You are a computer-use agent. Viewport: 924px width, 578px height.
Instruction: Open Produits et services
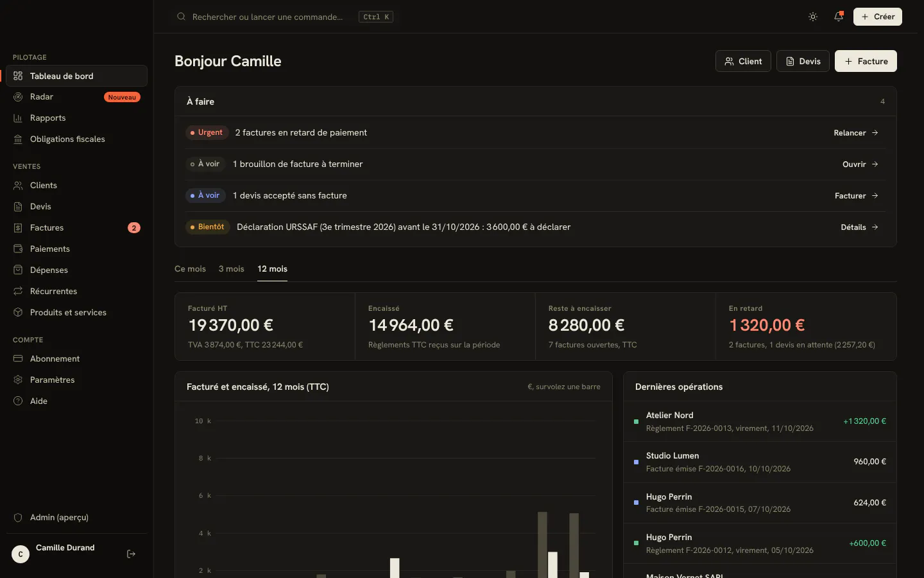coord(77,313)
